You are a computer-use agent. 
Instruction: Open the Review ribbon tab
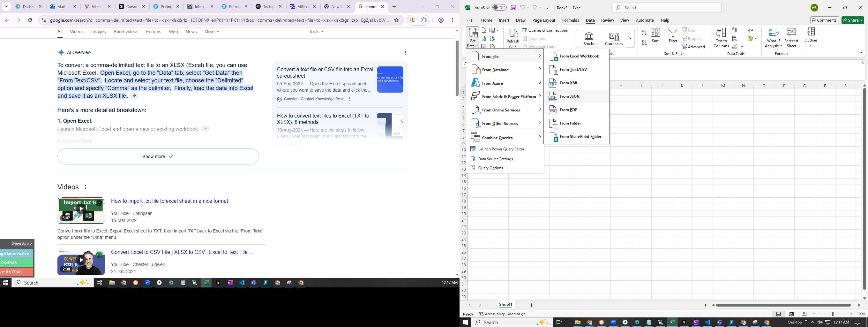point(607,20)
